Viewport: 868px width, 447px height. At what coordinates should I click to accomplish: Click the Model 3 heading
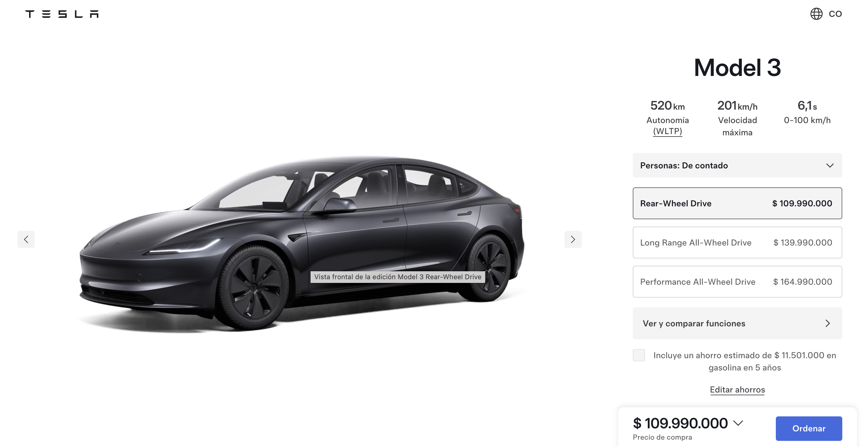pyautogui.click(x=737, y=67)
